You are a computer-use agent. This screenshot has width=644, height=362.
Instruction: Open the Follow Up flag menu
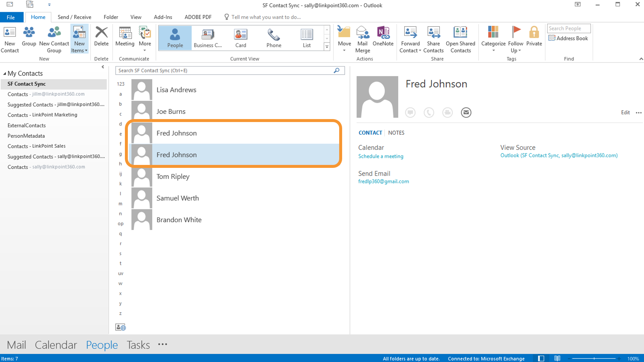(516, 39)
